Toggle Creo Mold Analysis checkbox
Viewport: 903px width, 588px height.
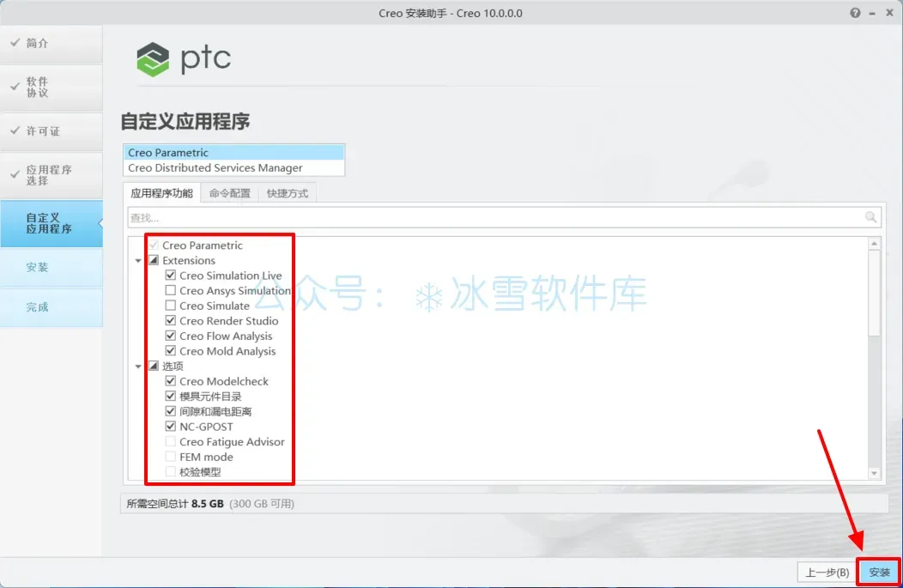pyautogui.click(x=171, y=351)
